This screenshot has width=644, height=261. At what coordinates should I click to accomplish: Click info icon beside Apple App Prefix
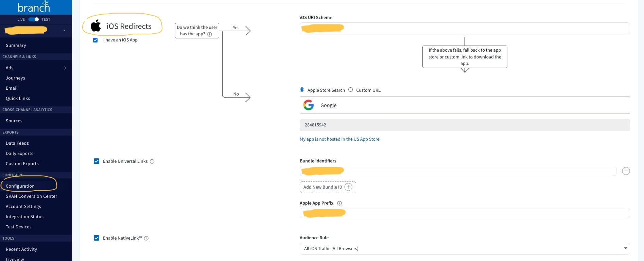(340, 203)
